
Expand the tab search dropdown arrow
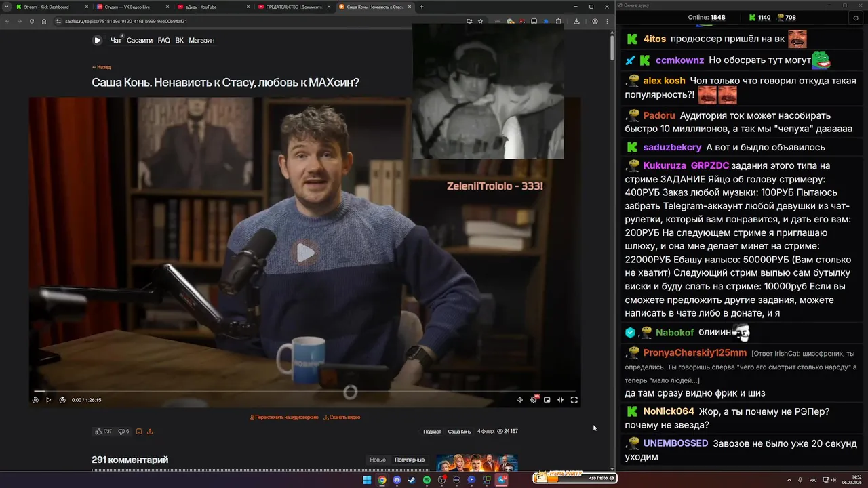[x=6, y=7]
